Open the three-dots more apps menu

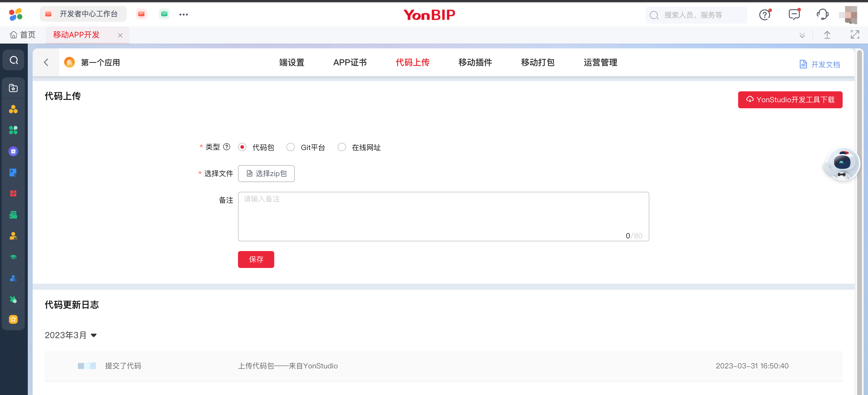coord(183,15)
